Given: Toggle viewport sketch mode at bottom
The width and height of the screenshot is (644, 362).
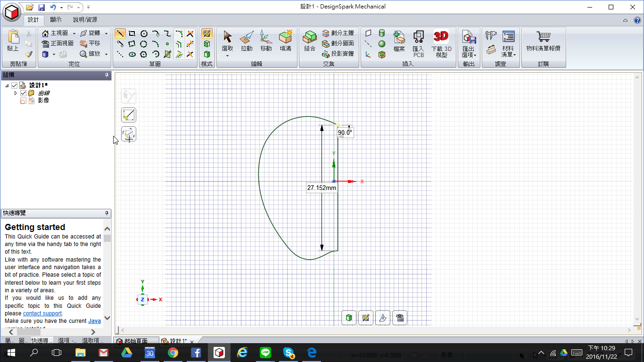Looking at the screenshot, I should click(366, 318).
